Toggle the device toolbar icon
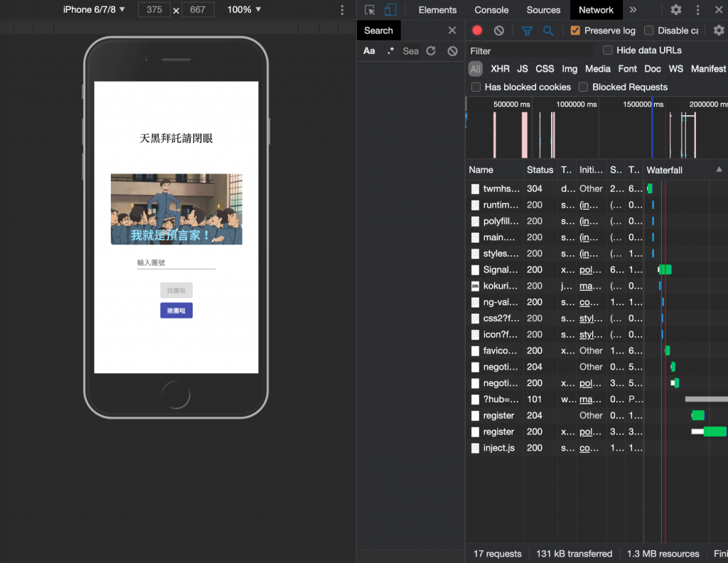 pyautogui.click(x=390, y=10)
